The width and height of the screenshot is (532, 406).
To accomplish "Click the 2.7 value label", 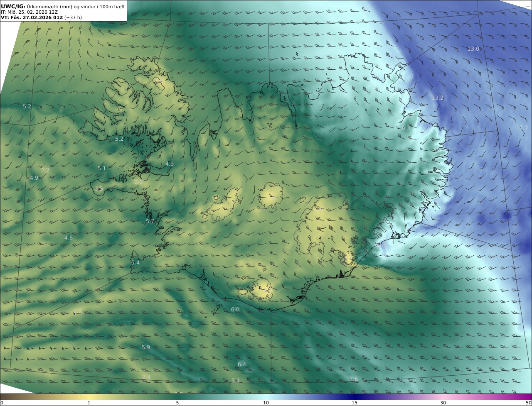I will [x=45, y=170].
